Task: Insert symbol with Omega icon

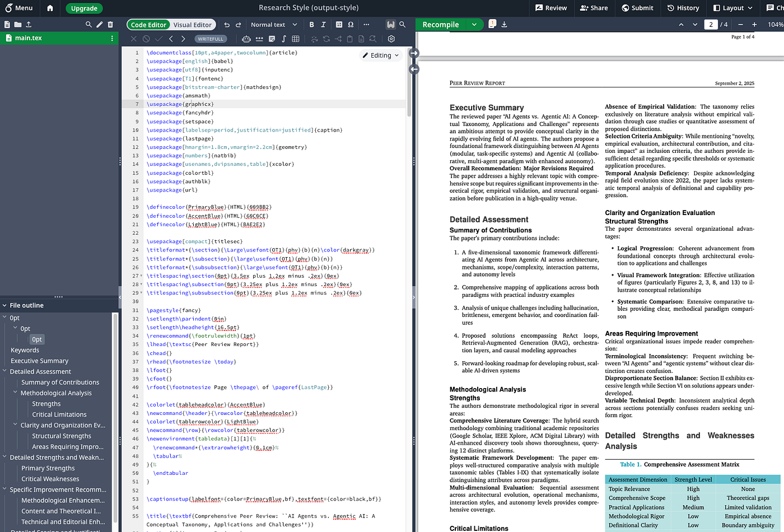Action: point(351,25)
